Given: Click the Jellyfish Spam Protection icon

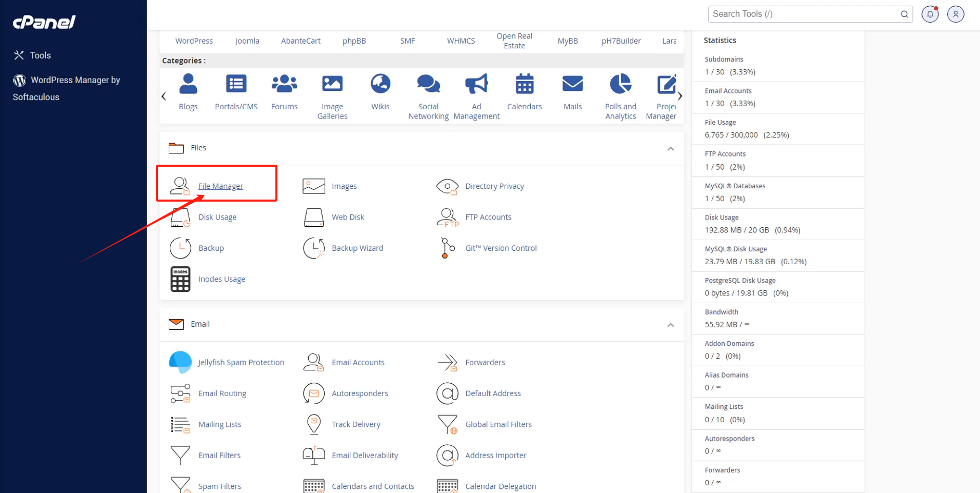Looking at the screenshot, I should click(x=180, y=362).
